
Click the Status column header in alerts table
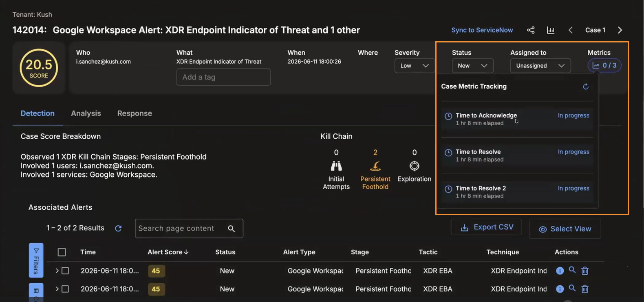tap(225, 252)
